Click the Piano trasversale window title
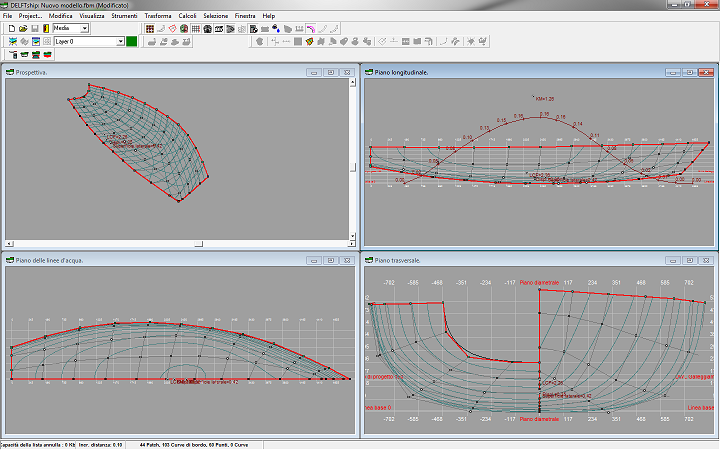This screenshot has height=450, width=720. [x=397, y=260]
